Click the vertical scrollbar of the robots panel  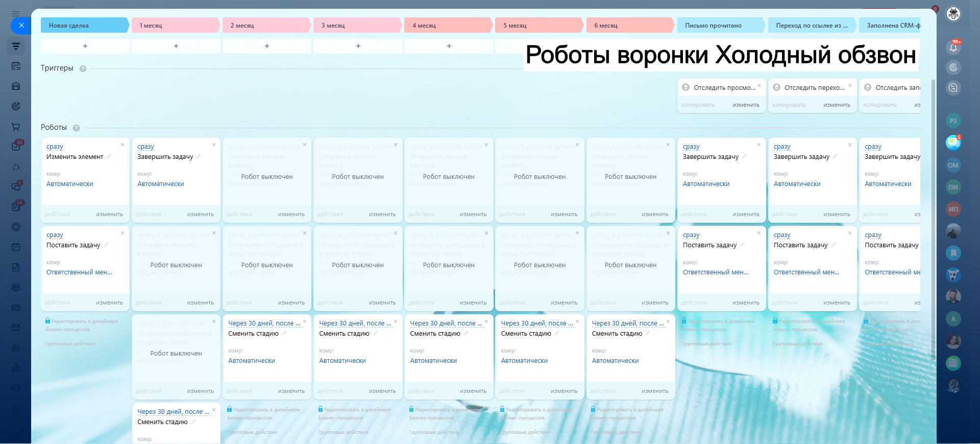(x=934, y=220)
